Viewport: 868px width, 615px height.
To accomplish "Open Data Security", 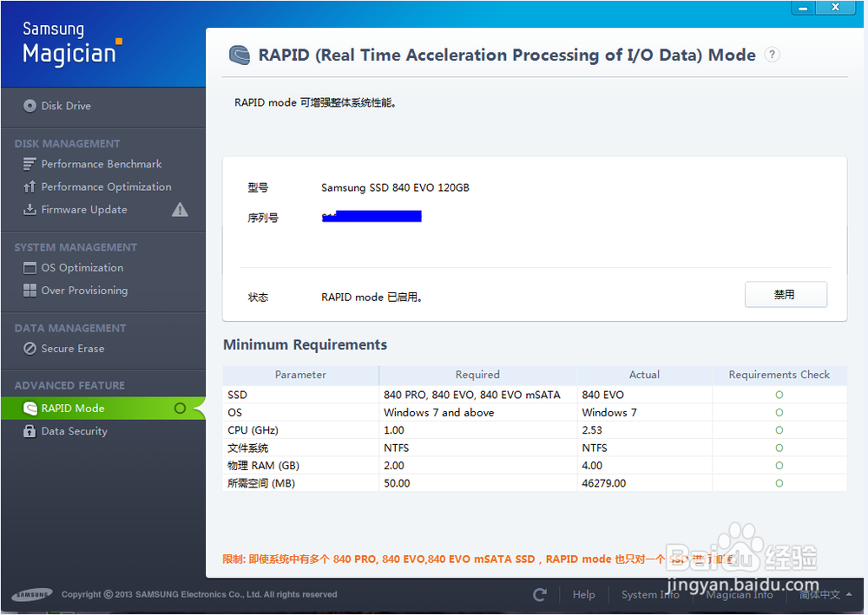I will point(74,431).
